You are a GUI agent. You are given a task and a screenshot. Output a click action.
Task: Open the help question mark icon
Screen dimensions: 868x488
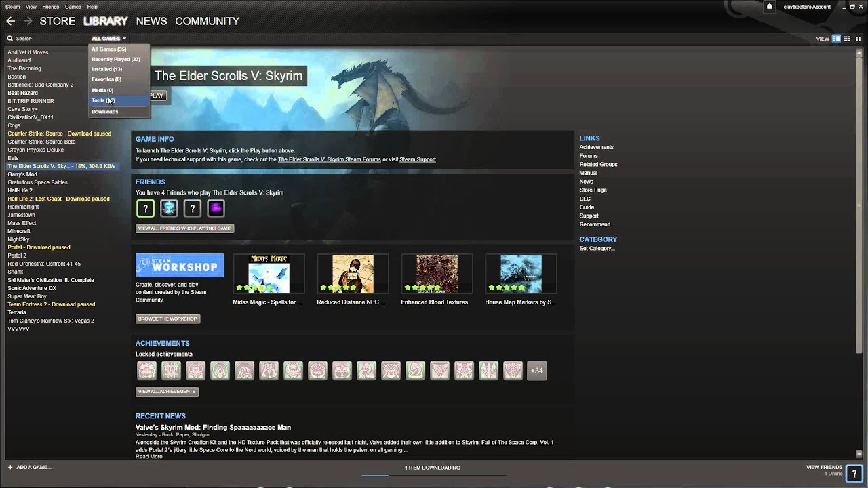tap(854, 473)
